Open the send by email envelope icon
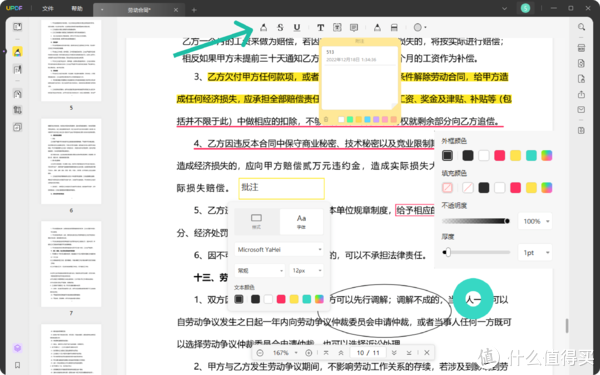 click(581, 110)
